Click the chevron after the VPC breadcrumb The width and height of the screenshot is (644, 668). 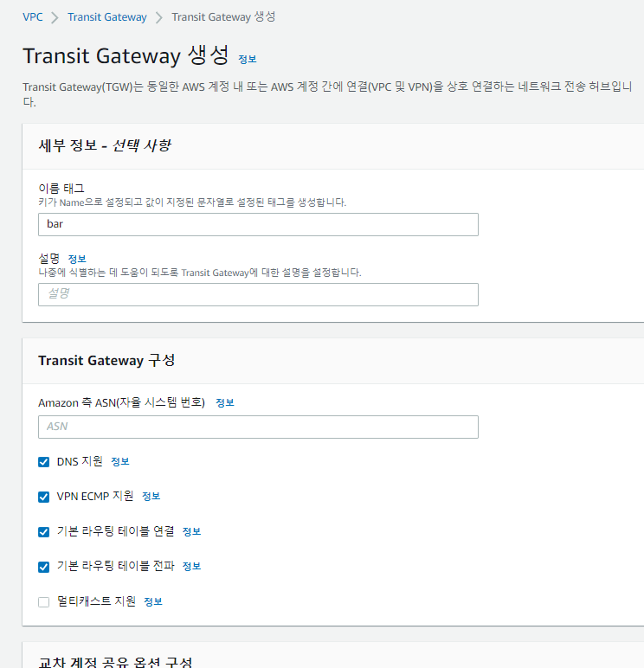click(x=55, y=17)
